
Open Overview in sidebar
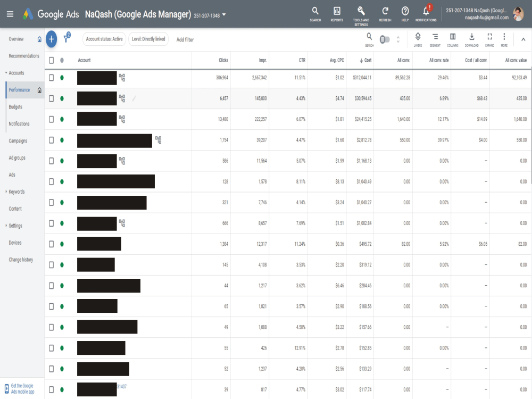(x=16, y=39)
